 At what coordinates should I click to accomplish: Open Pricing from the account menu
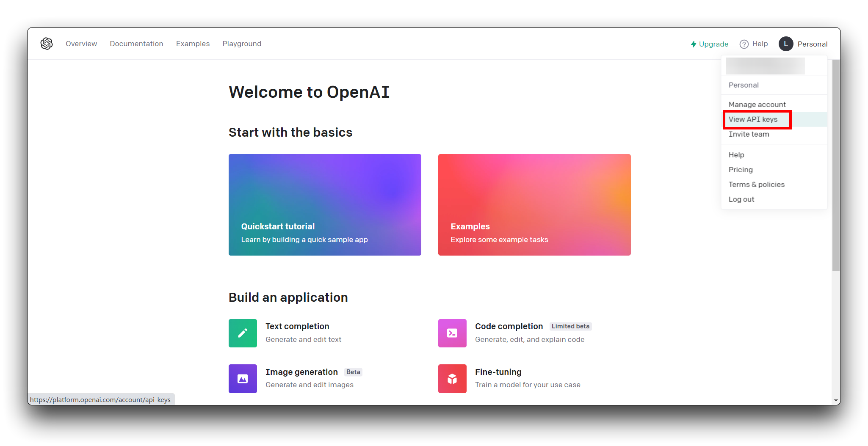pyautogui.click(x=774, y=170)
